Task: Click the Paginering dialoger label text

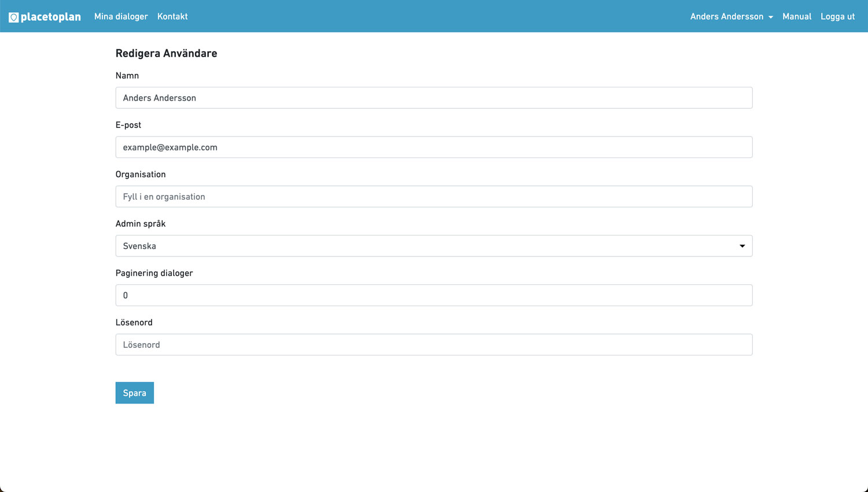Action: pyautogui.click(x=154, y=273)
